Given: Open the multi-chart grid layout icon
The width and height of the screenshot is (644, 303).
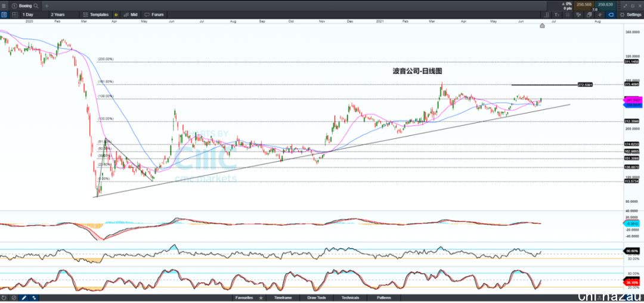Looking at the screenshot, I should coord(15,15).
